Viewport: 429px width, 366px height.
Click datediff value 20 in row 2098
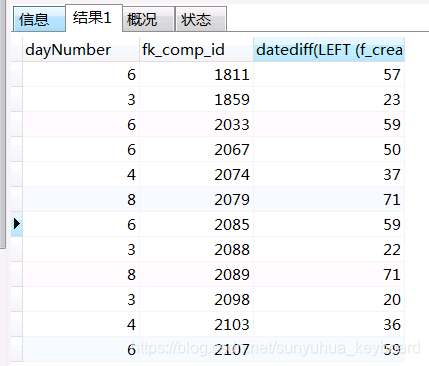329,299
